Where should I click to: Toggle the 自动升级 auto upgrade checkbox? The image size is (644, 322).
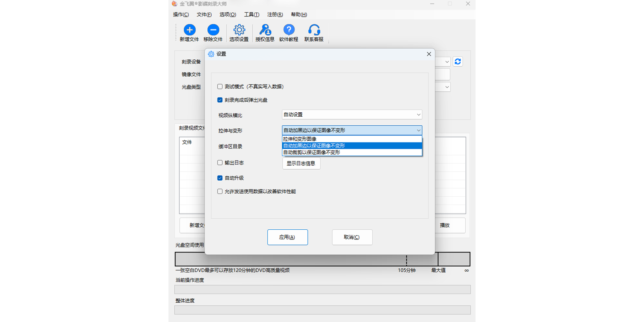tap(220, 178)
